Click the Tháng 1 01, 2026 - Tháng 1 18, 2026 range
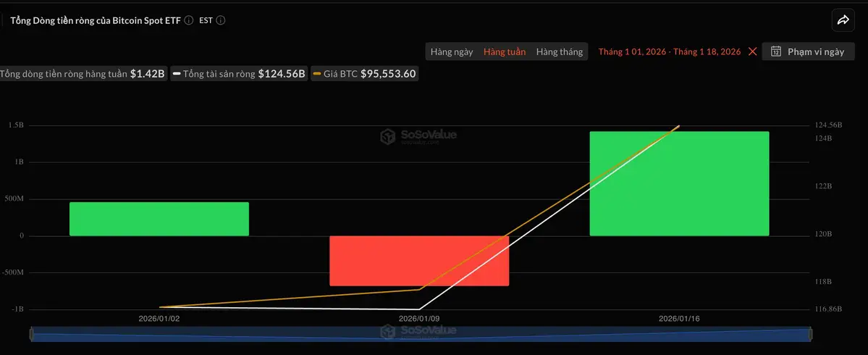 pyautogui.click(x=669, y=51)
